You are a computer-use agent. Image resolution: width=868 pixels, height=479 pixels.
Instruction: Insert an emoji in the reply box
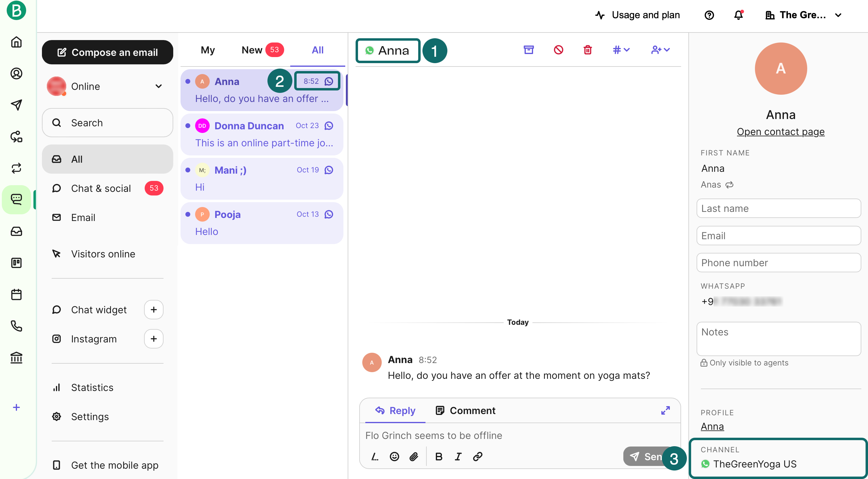pos(394,457)
